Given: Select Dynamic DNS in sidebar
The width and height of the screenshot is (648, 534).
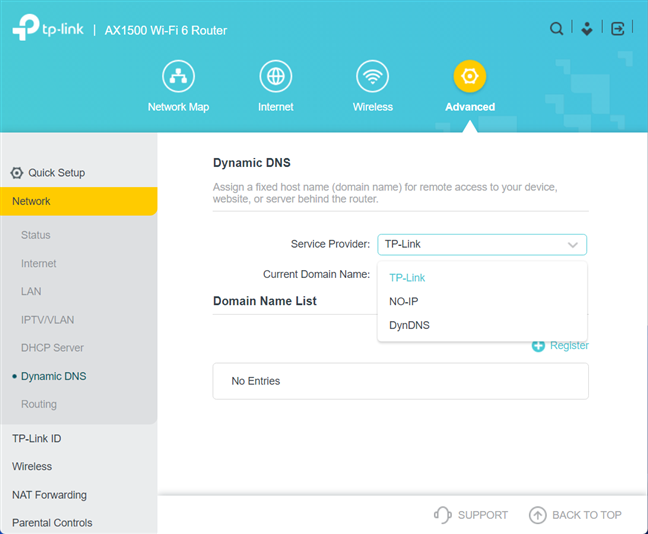Looking at the screenshot, I should point(53,376).
